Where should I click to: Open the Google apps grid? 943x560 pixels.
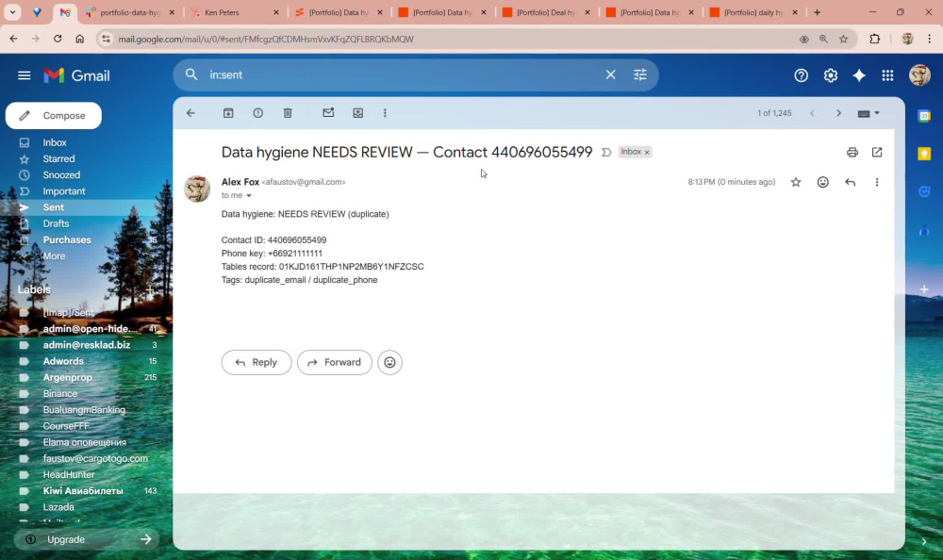[887, 75]
